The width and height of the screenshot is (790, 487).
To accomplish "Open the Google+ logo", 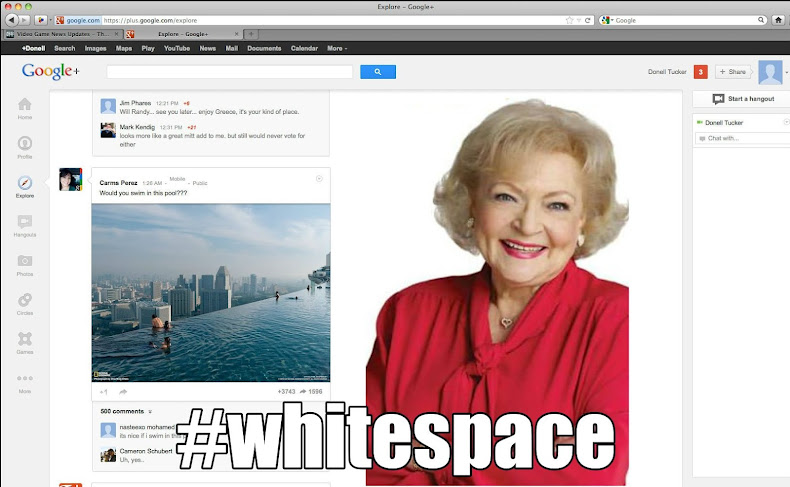I will tap(50, 72).
